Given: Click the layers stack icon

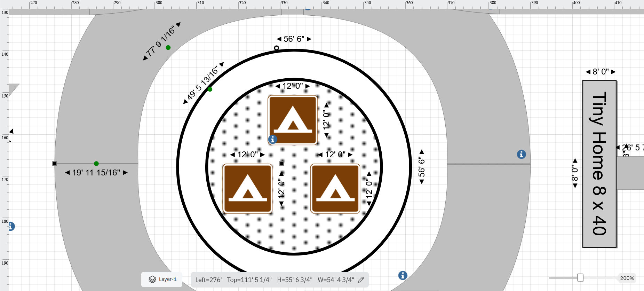Looking at the screenshot, I should point(152,280).
